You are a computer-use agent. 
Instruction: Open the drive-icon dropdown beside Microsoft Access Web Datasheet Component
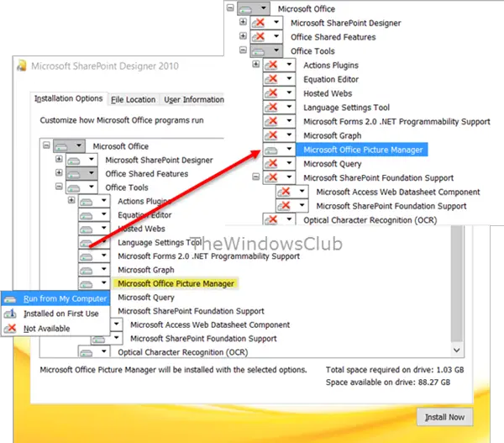pyautogui.click(x=117, y=324)
